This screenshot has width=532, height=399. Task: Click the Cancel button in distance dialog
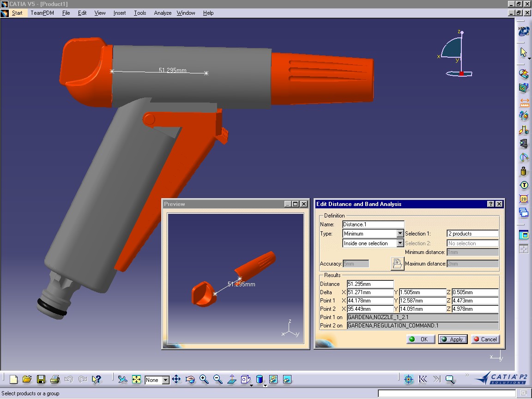pyautogui.click(x=485, y=339)
